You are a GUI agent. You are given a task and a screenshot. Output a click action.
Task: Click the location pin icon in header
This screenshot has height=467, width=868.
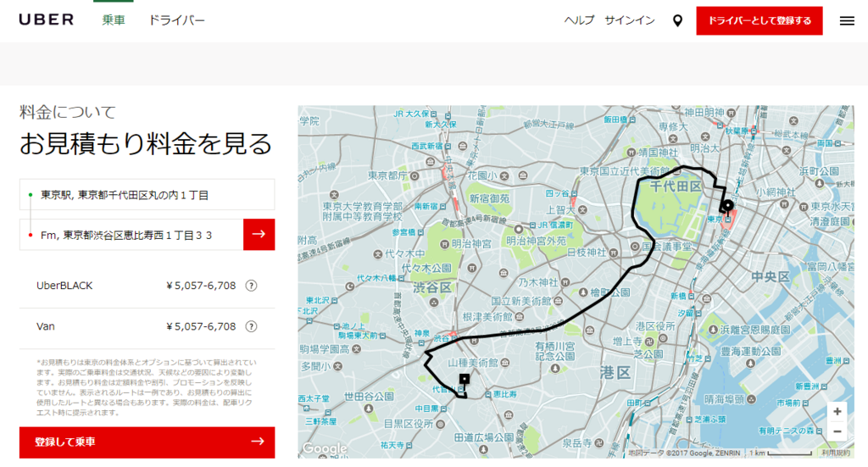pyautogui.click(x=677, y=21)
